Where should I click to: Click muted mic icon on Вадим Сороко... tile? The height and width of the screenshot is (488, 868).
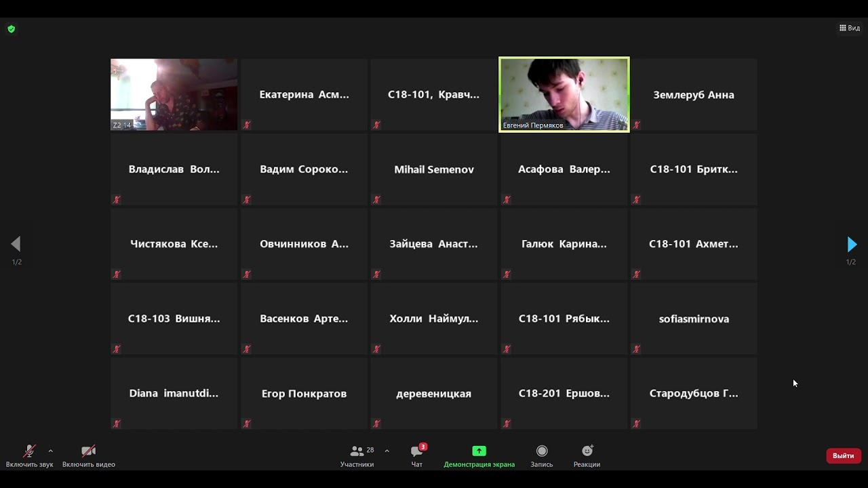coord(247,199)
